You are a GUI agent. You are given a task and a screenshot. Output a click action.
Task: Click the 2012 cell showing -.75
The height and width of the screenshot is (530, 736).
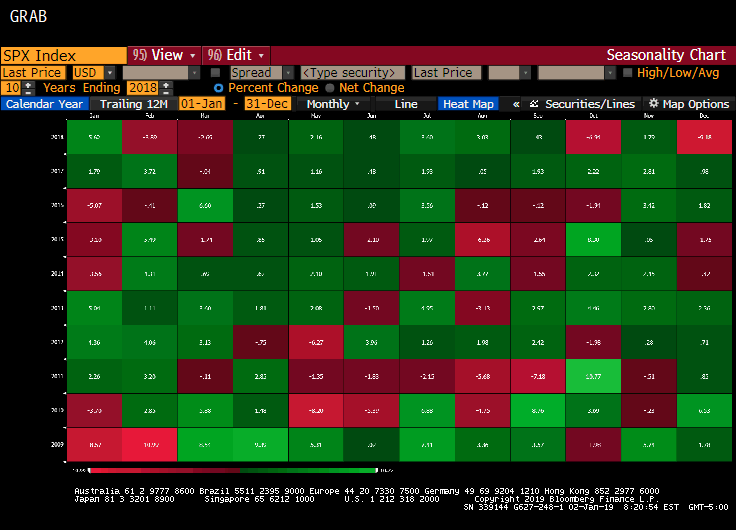[261, 342]
